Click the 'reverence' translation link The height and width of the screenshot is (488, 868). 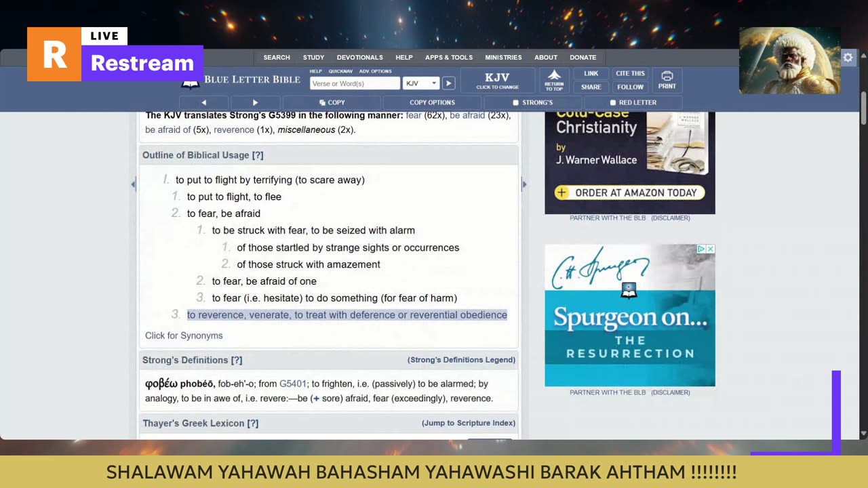pos(234,129)
